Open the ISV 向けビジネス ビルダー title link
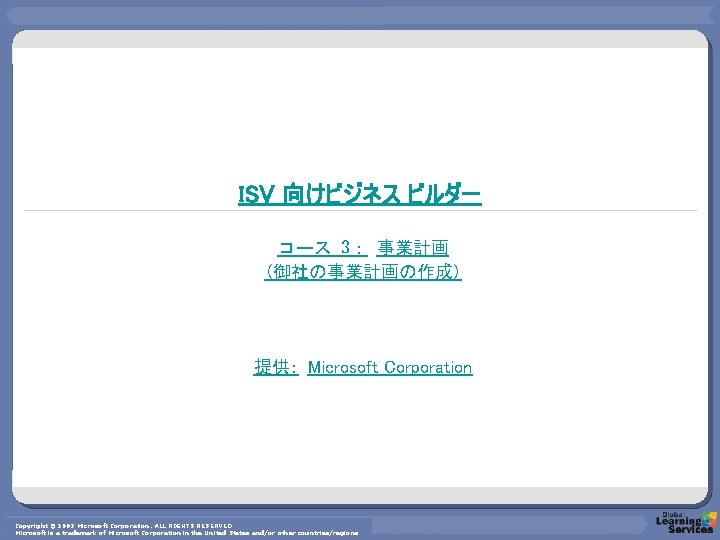This screenshot has width=720, height=540. [360, 194]
